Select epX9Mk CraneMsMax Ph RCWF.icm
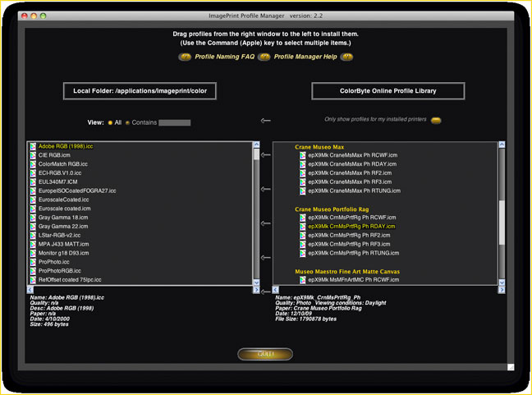 tap(352, 155)
